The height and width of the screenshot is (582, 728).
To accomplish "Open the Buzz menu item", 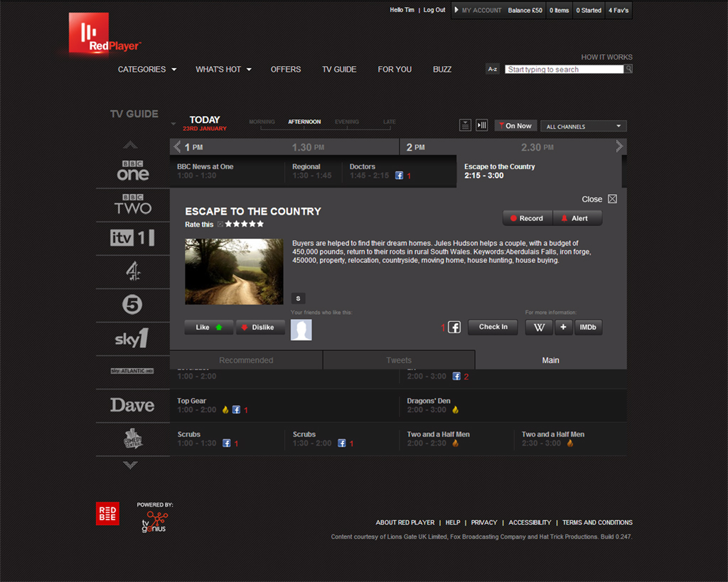I will pos(442,69).
